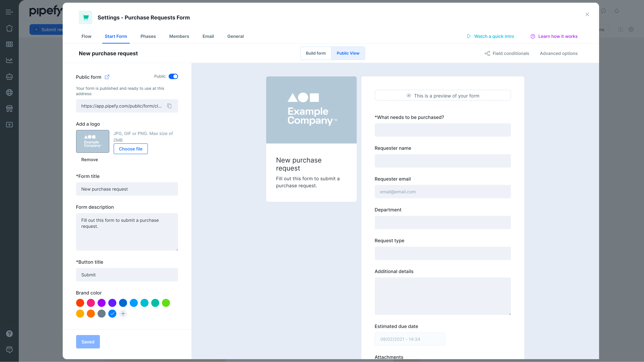
Task: Click Choose file for the logo
Action: coord(131,149)
